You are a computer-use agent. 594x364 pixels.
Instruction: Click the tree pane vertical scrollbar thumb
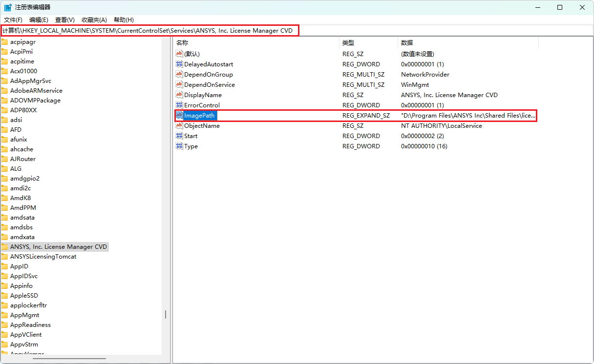click(x=166, y=314)
